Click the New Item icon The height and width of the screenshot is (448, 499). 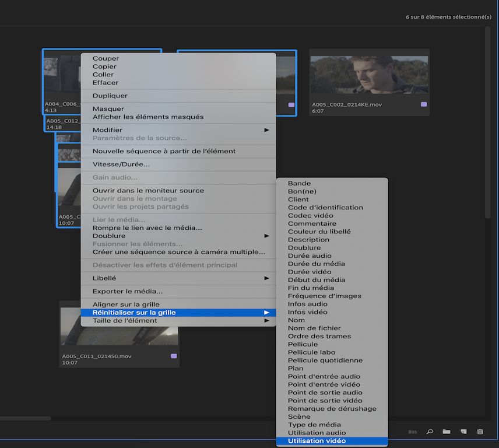pyautogui.click(x=463, y=432)
